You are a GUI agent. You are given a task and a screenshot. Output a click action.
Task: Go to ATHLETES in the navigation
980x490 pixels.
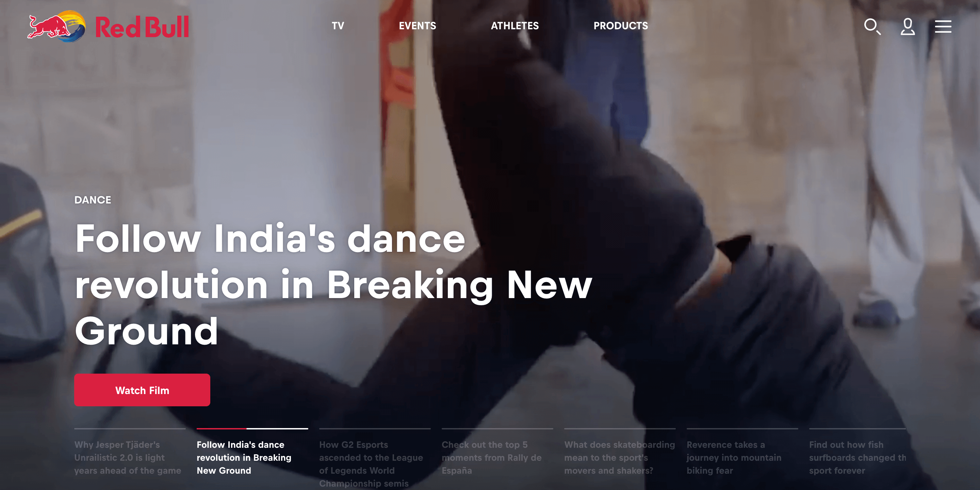[515, 26]
